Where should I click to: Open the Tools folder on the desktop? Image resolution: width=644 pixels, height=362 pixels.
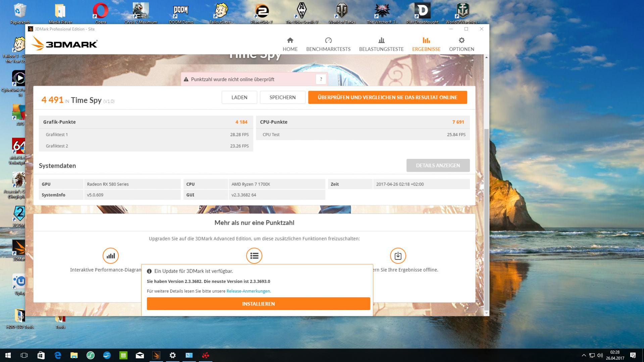click(x=60, y=322)
